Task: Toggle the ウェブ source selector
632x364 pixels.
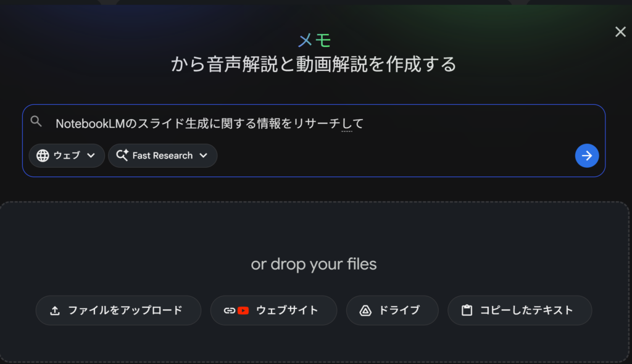Action: pos(66,155)
